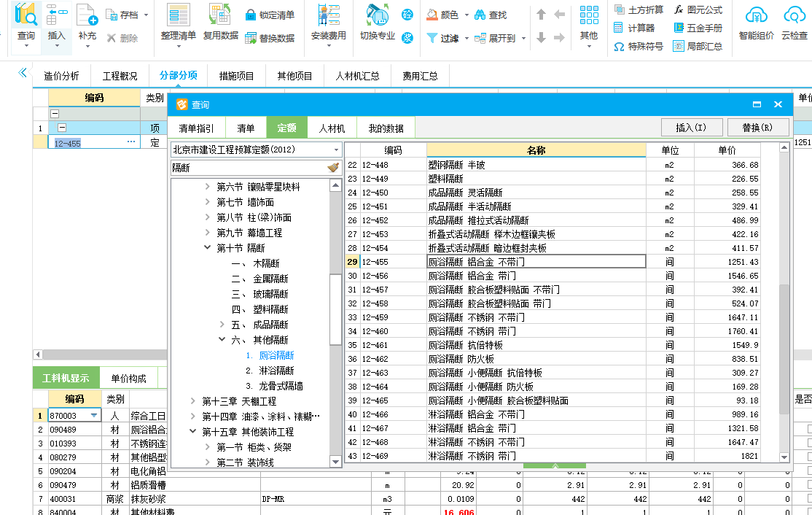Viewport: 812px width, 515px height.
Task: Click the search field containing 隔断
Action: [249, 167]
